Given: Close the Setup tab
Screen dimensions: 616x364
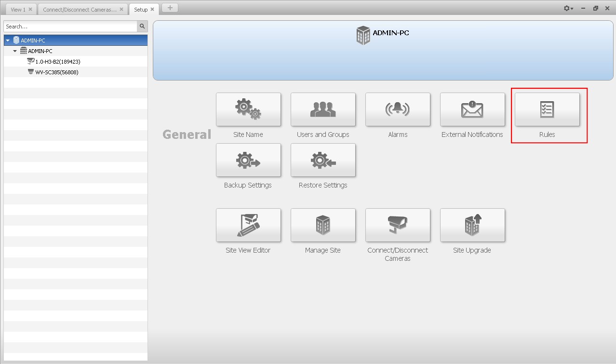Looking at the screenshot, I should point(152,10).
